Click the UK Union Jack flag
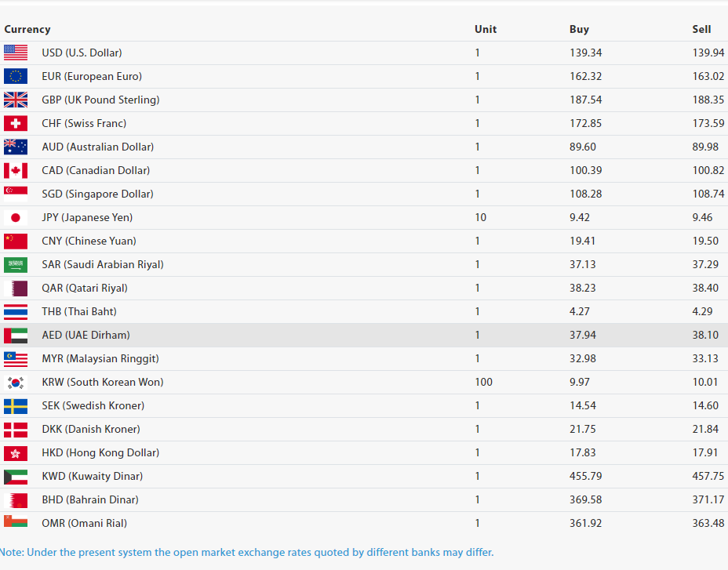Image resolution: width=728 pixels, height=570 pixels. 16,100
